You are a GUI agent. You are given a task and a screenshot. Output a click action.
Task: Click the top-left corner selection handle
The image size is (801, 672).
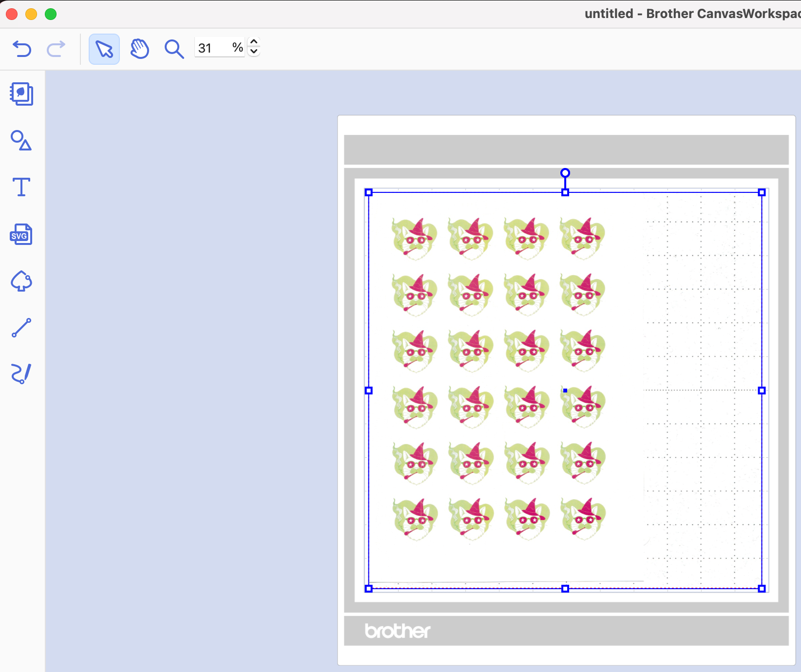pos(369,192)
